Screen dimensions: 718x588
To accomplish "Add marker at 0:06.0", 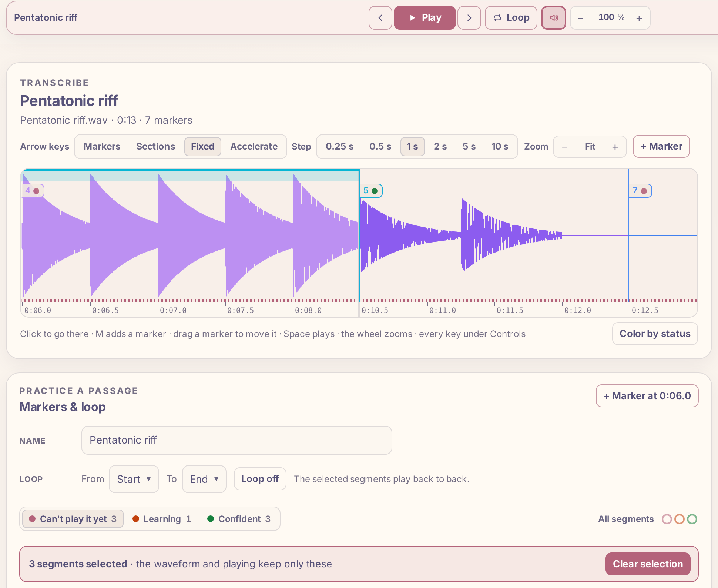I will tap(647, 396).
